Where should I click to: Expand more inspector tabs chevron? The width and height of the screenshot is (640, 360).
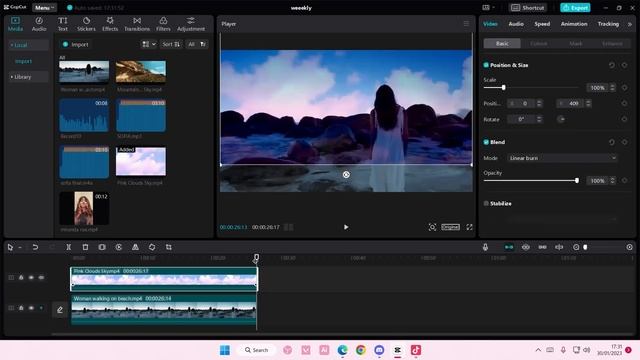(x=629, y=24)
